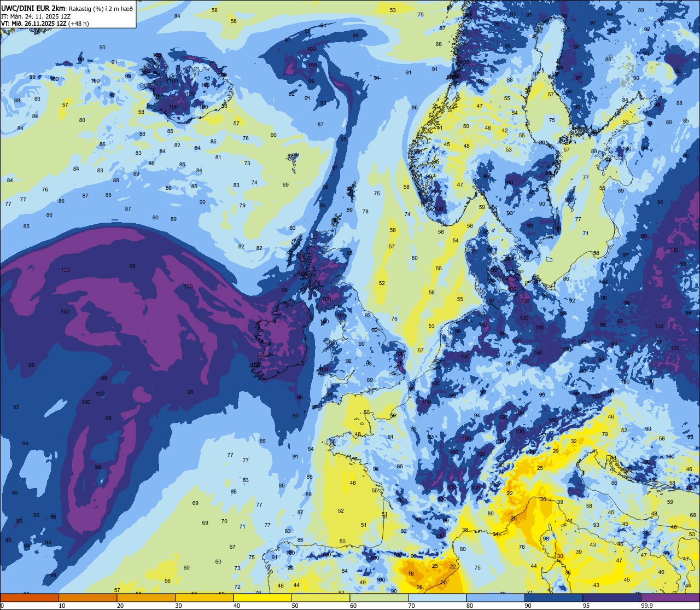Click the 'Rakastig (%) í 2 m hæð' label
Screen dimensions: 700x610
pyautogui.click(x=100, y=8)
